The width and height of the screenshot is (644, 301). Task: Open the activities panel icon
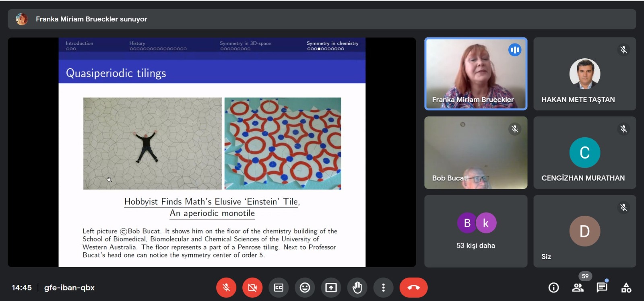[626, 287]
